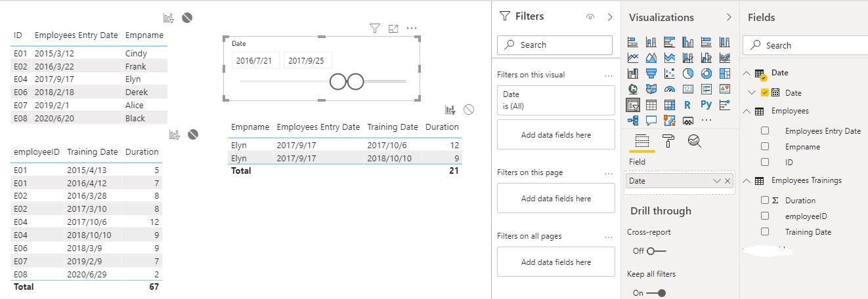The height and width of the screenshot is (299, 868).
Task: Collapse the Employees table in Fields
Action: coord(747,111)
